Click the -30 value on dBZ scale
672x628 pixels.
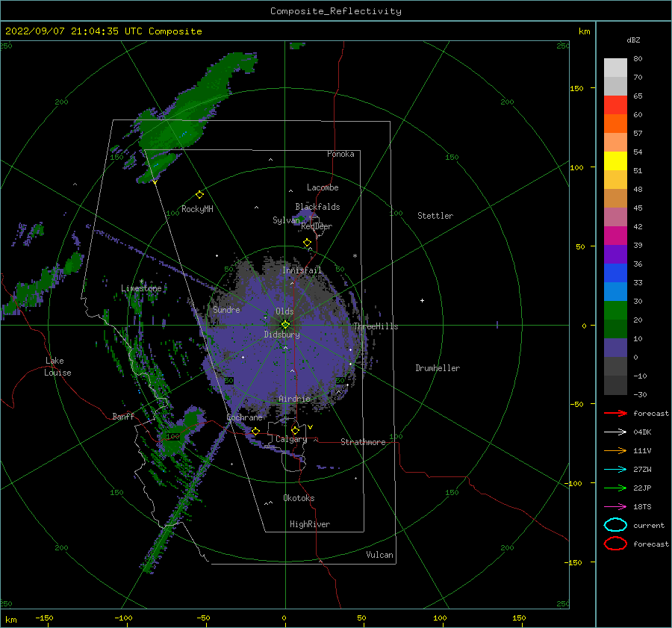pyautogui.click(x=640, y=394)
